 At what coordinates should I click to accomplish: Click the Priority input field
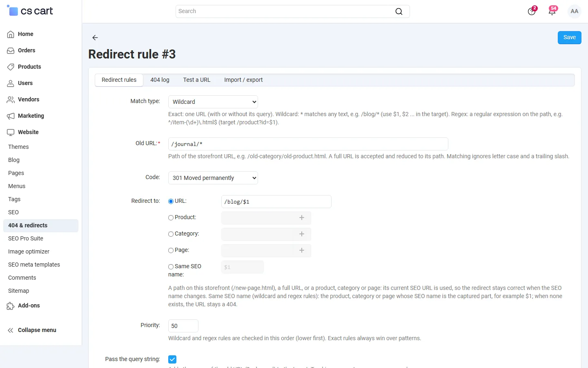183,326
